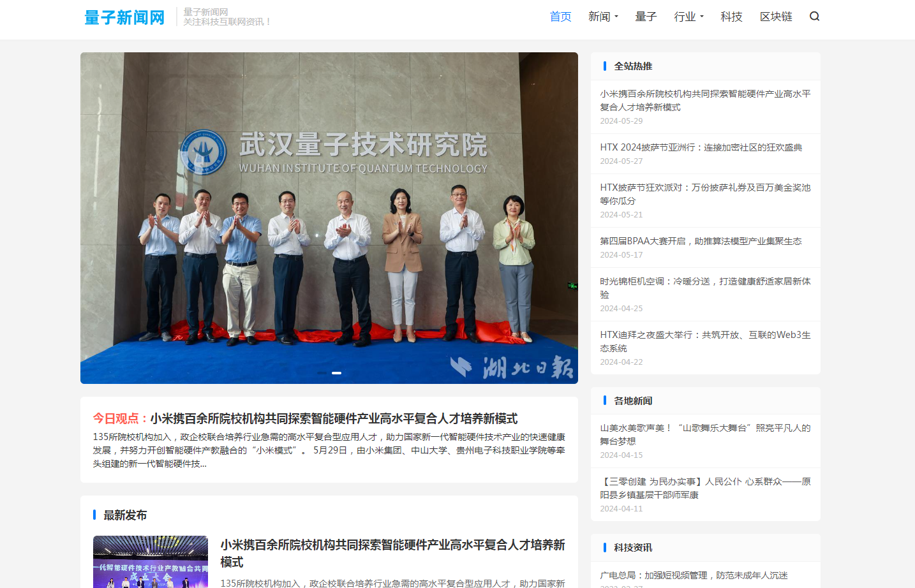Click the date 2024-05-29

pyautogui.click(x=621, y=121)
